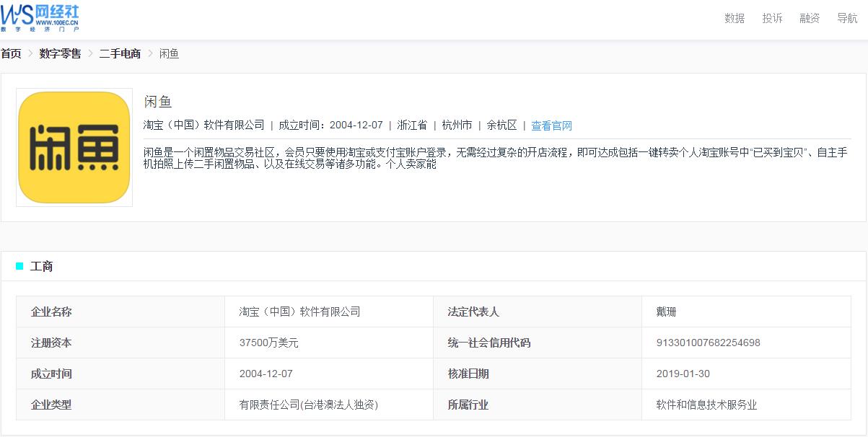The image size is (868, 437).
Task: Click 杭州市 in the info bar
Action: pyautogui.click(x=457, y=125)
